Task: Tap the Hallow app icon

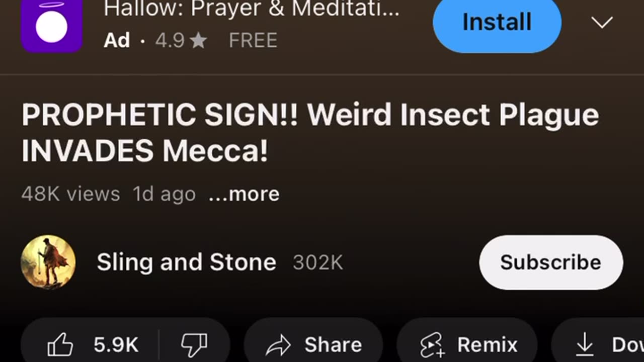Action: click(51, 26)
